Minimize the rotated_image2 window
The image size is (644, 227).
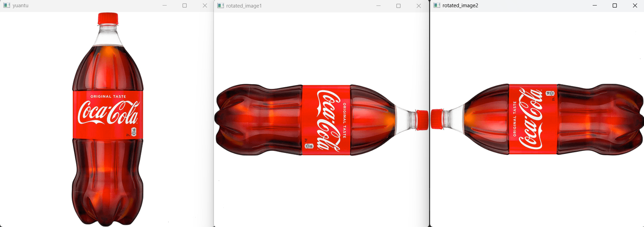click(595, 6)
